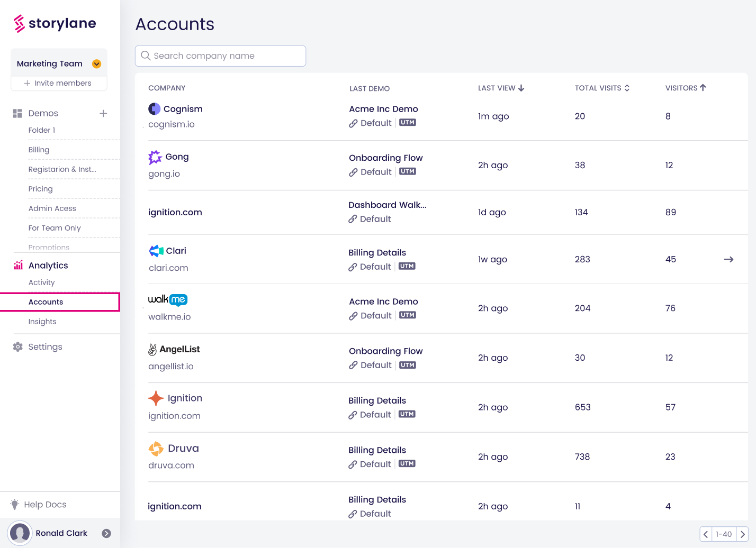The image size is (756, 548).
Task: Open Onboarding Flow demo for Gong
Action: point(385,158)
